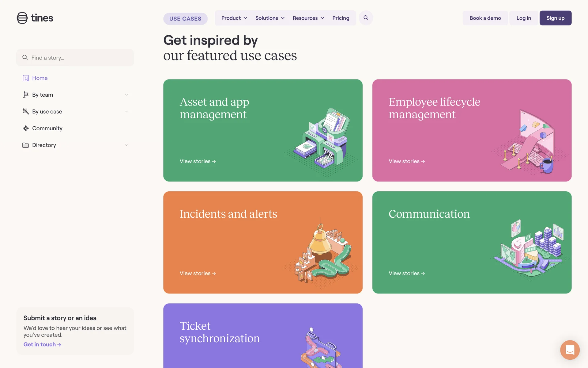Click the By use case wand icon

click(26, 111)
